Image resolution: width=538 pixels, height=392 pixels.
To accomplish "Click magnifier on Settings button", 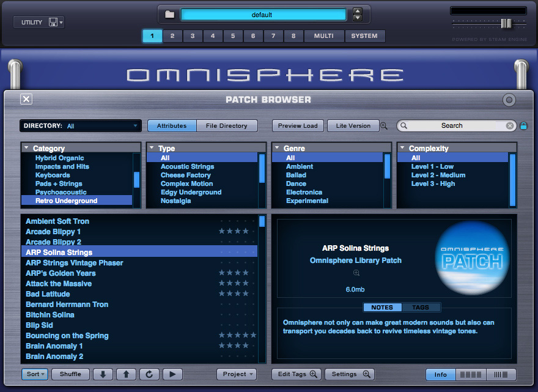I will click(x=366, y=374).
